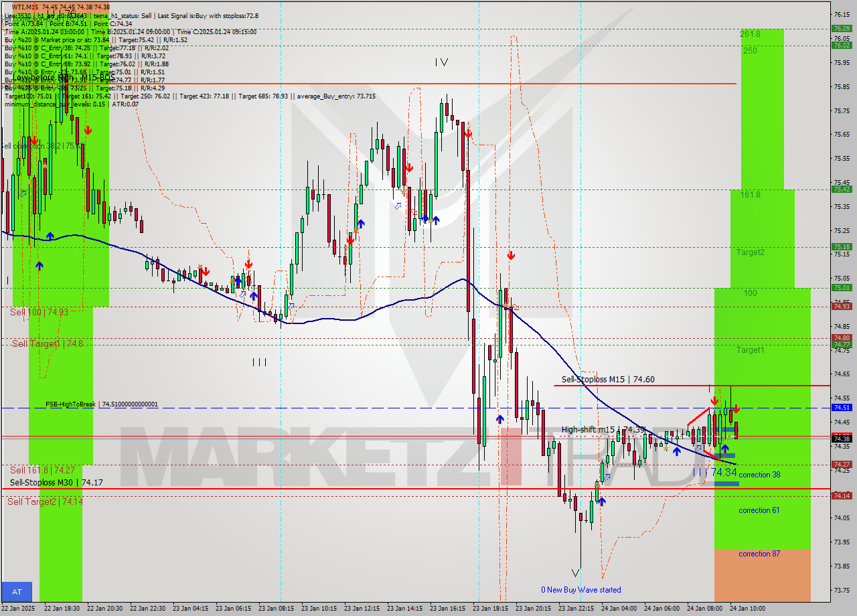Click the '261.8' Fibonacci level label
Viewport: 857px width, 616px height.
(x=751, y=33)
